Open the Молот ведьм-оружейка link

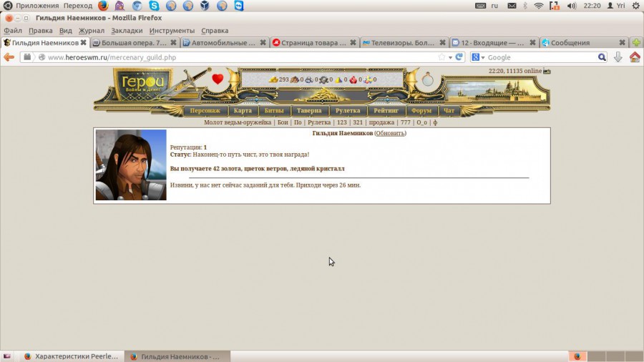tap(238, 122)
